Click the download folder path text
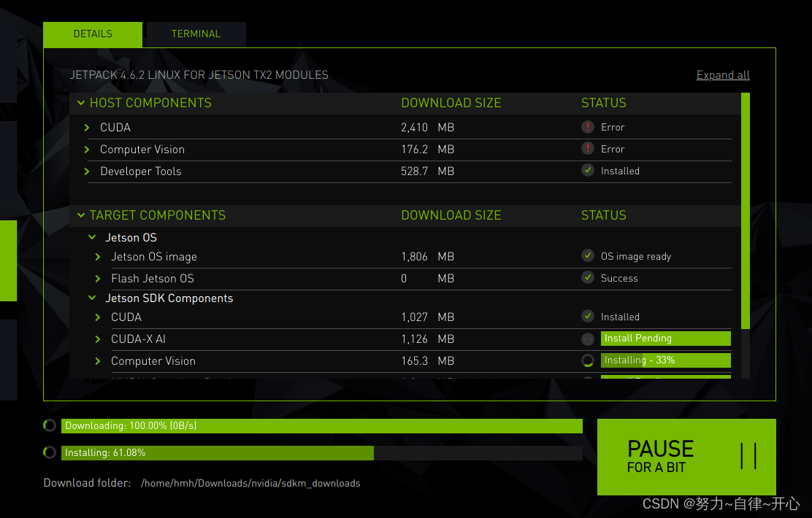 [x=250, y=483]
